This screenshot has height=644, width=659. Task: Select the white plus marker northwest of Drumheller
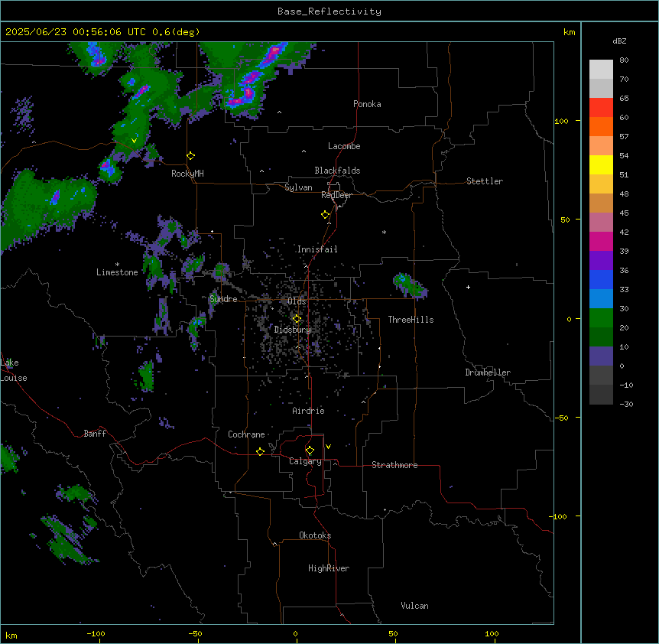pyautogui.click(x=468, y=287)
